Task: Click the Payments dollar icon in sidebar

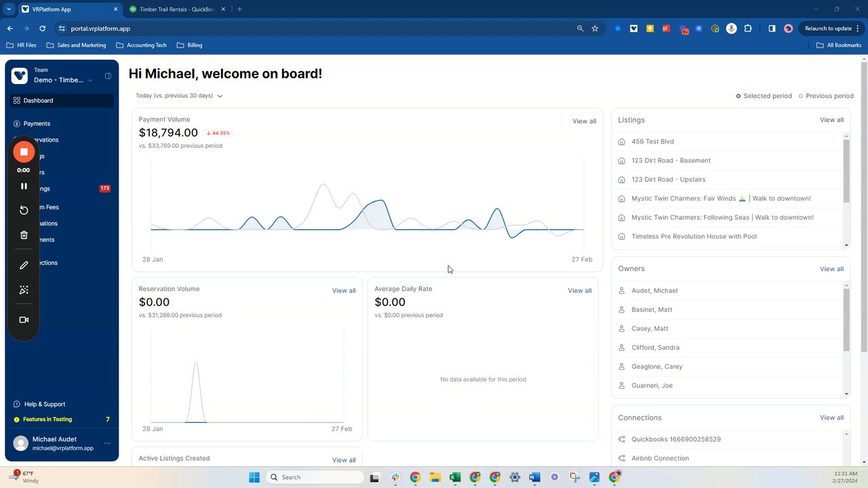Action: pos(17,123)
